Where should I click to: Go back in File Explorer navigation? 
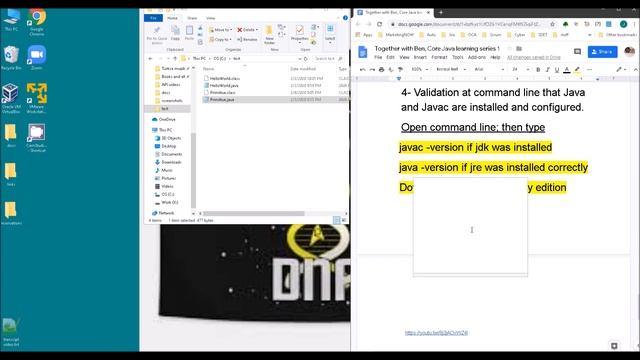point(150,59)
